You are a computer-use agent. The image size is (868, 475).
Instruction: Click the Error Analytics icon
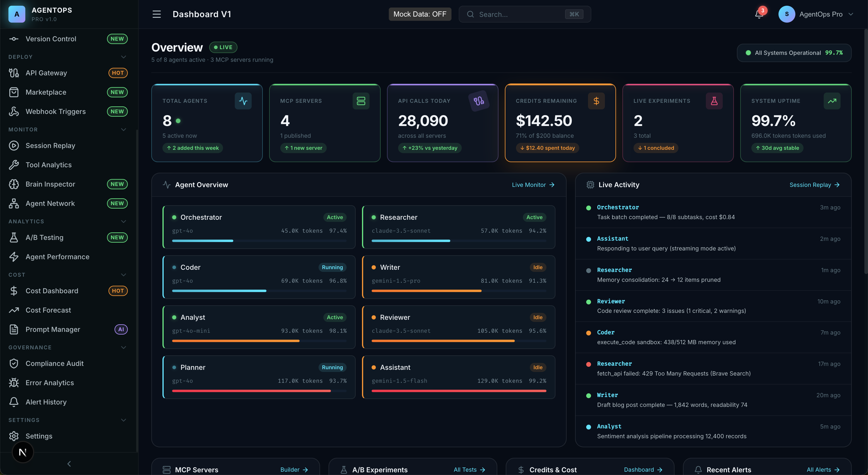pyautogui.click(x=14, y=382)
